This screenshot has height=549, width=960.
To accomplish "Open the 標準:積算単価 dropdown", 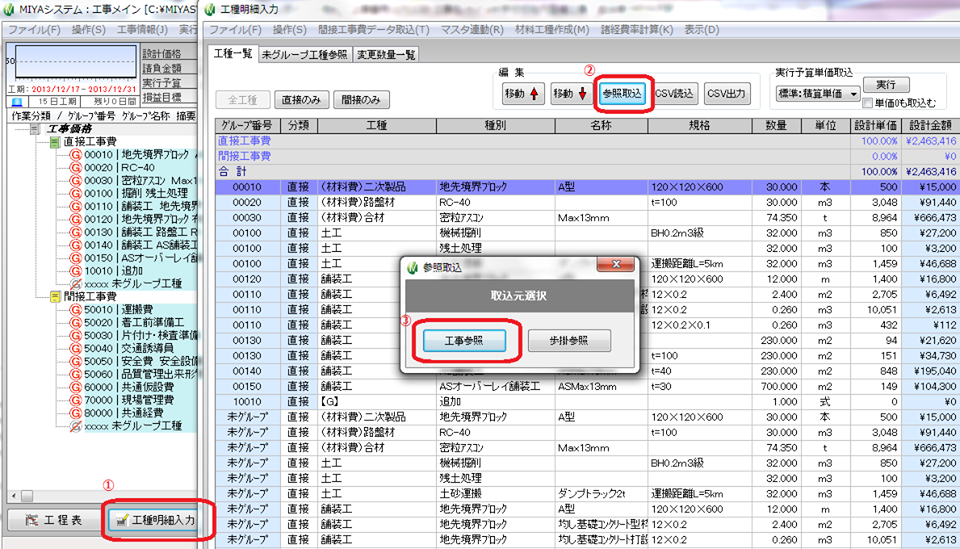I will (x=817, y=94).
